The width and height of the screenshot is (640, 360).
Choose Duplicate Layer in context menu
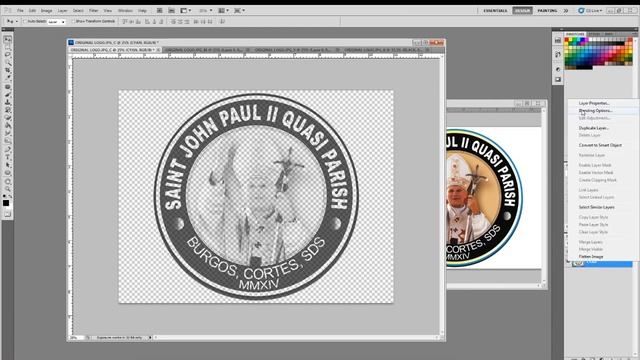point(593,128)
